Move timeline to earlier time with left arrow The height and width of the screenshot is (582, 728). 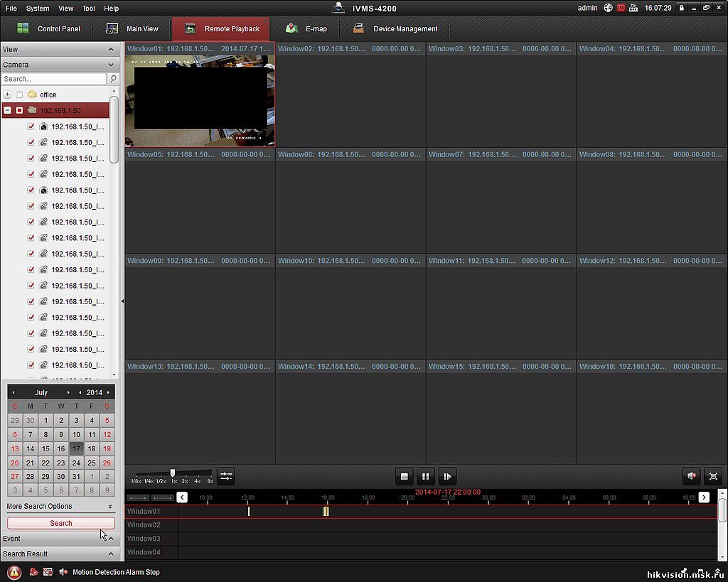point(182,497)
